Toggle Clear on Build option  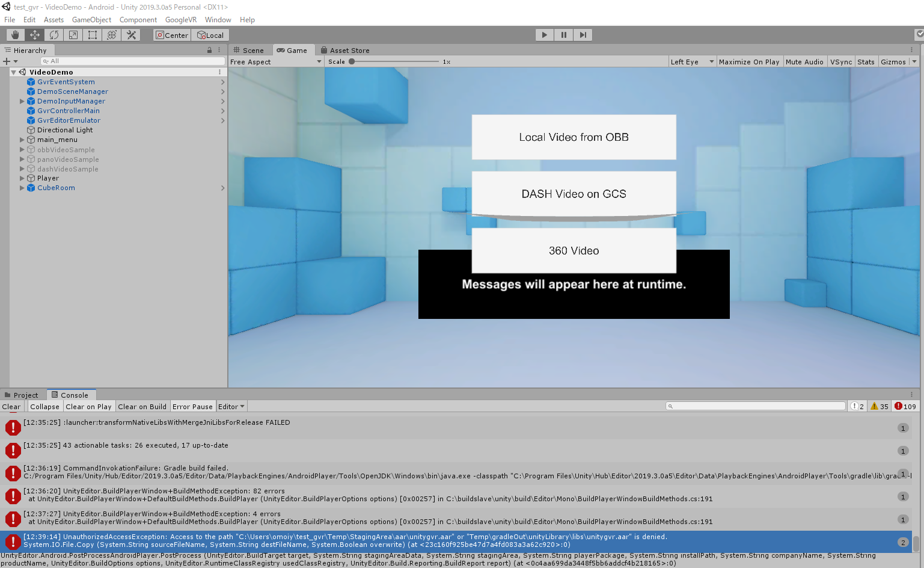click(142, 407)
